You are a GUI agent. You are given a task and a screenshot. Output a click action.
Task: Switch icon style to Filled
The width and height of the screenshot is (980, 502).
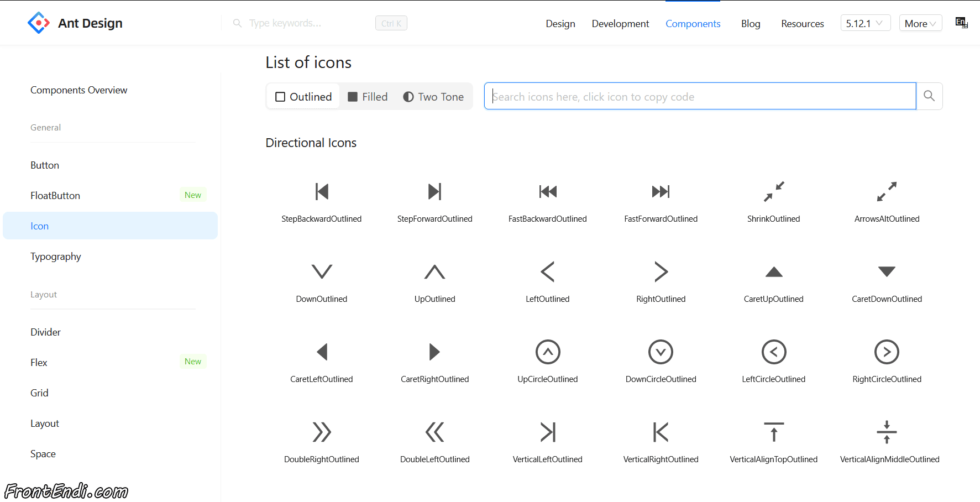tap(368, 97)
